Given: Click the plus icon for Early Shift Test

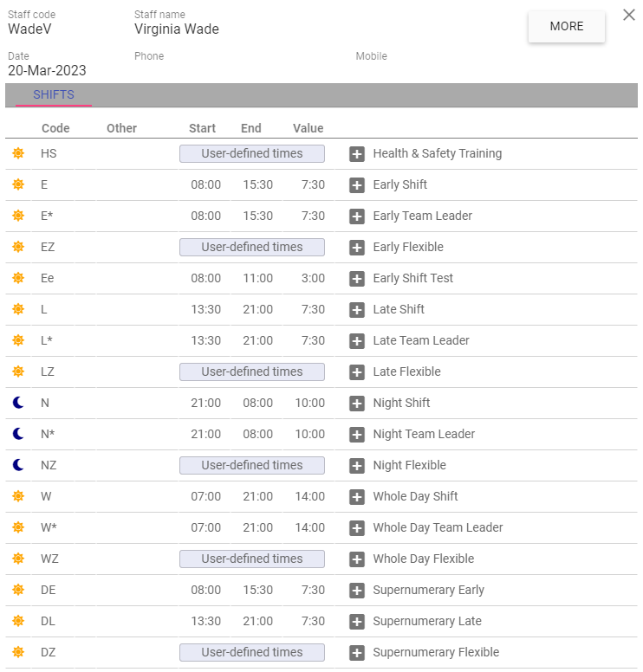Looking at the screenshot, I should click(x=357, y=279).
